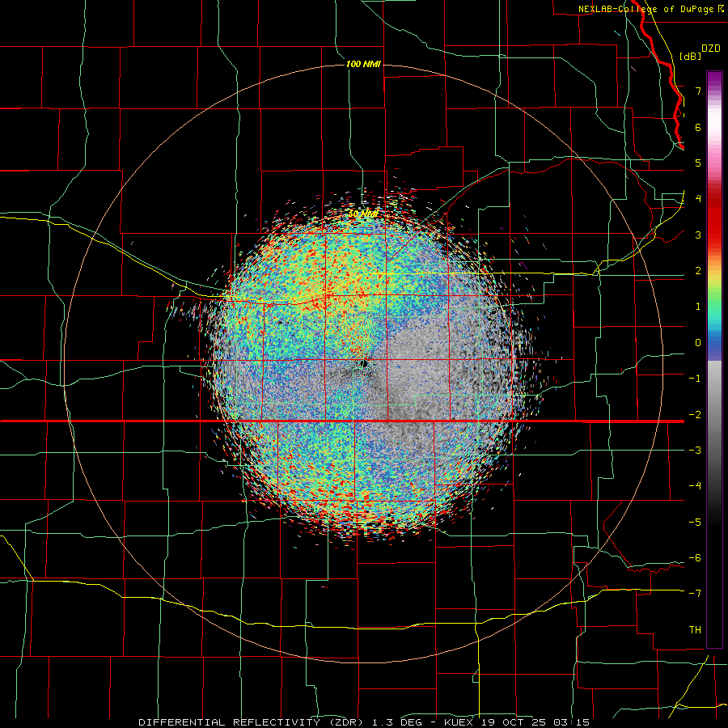
Task: Select the -7 tick label on the color scale
Action: pyautogui.click(x=695, y=594)
